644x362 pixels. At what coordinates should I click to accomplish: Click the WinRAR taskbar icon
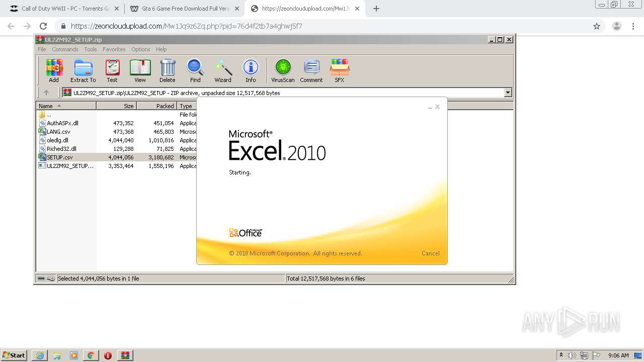tap(125, 355)
